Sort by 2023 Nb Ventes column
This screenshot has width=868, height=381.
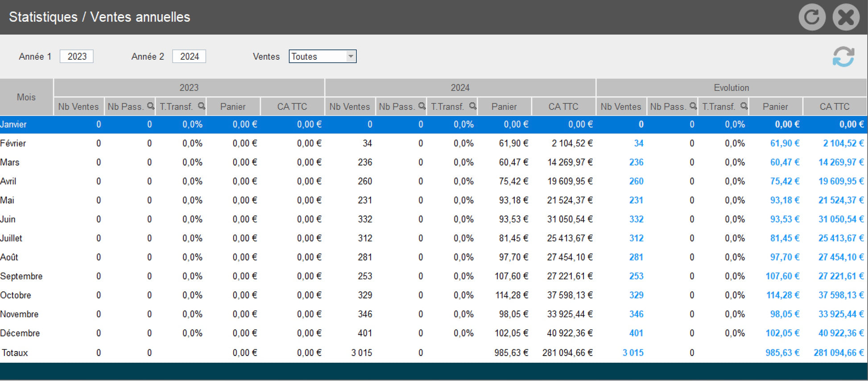[79, 107]
